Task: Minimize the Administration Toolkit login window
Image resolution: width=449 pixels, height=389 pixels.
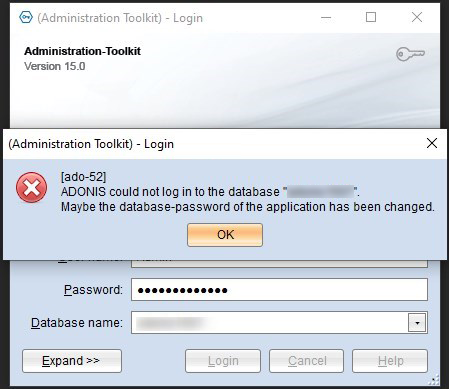Action: pos(326,17)
